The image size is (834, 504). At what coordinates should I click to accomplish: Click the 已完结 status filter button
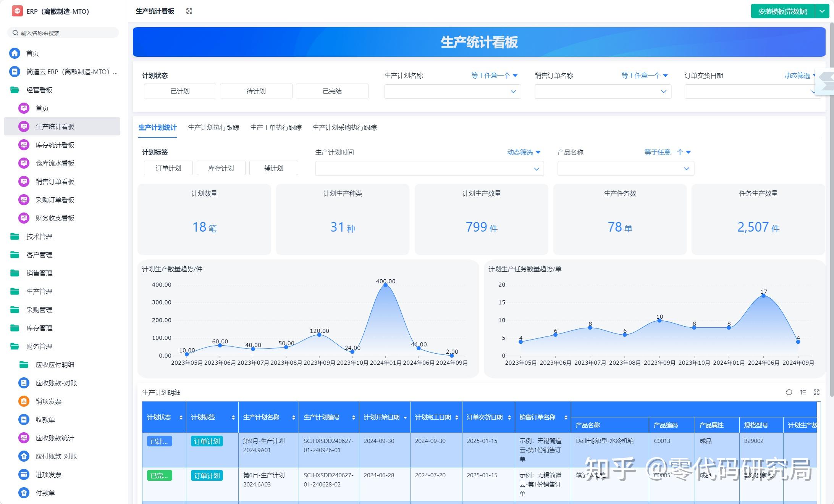tap(332, 91)
